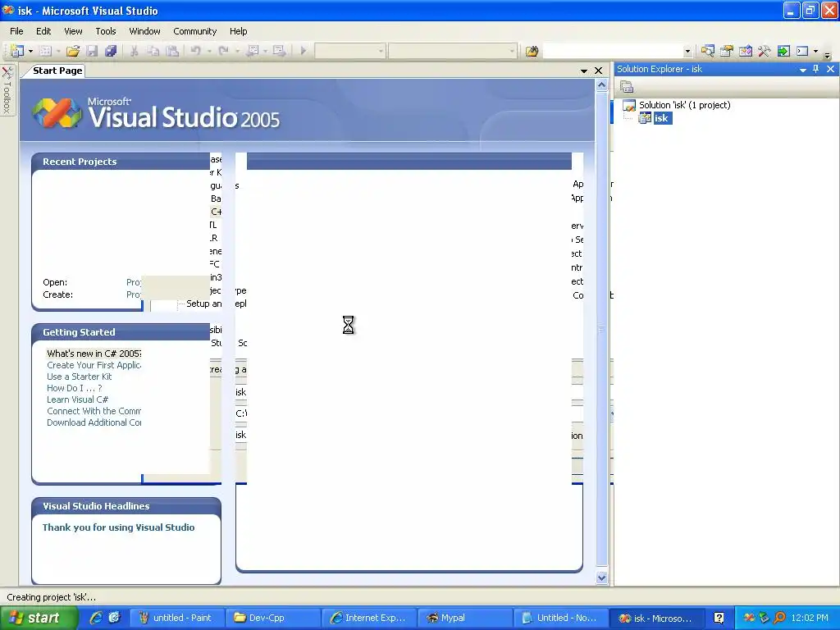
Task: Open the Use a Starter Kit link
Action: 80,377
